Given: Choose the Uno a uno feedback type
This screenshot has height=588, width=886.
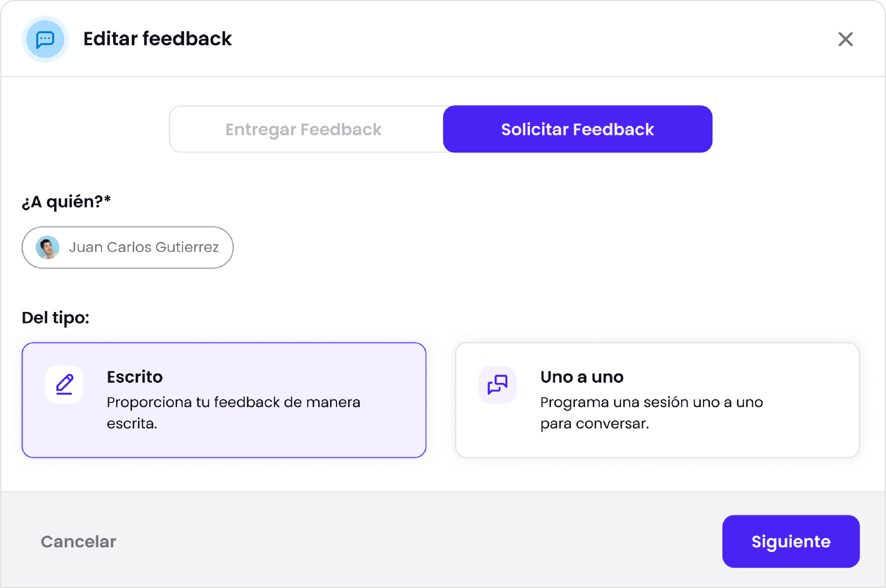Looking at the screenshot, I should tap(657, 399).
